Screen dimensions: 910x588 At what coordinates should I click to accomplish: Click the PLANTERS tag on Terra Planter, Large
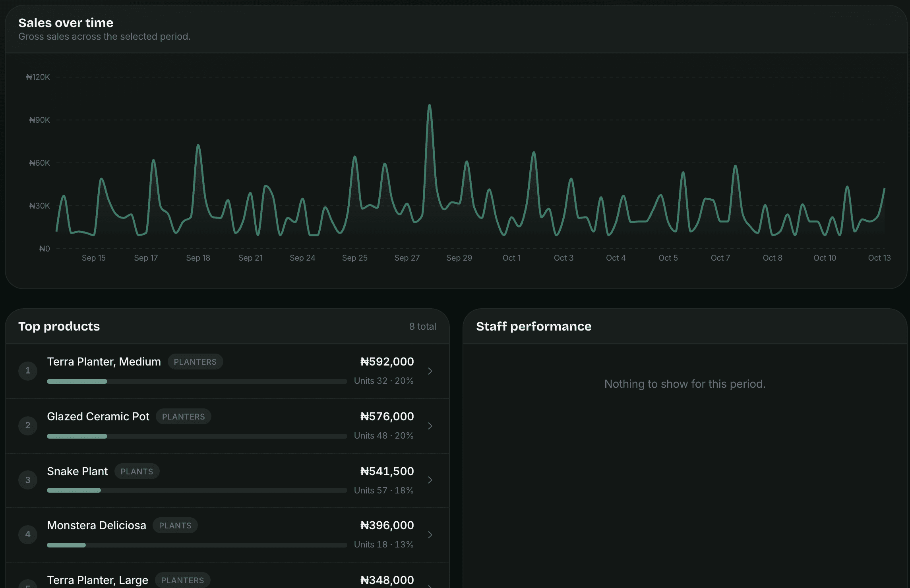(x=182, y=580)
